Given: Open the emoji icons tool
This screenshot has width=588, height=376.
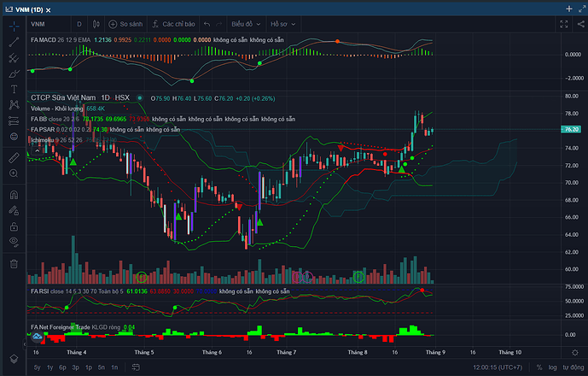Looking at the screenshot, I should (x=14, y=137).
